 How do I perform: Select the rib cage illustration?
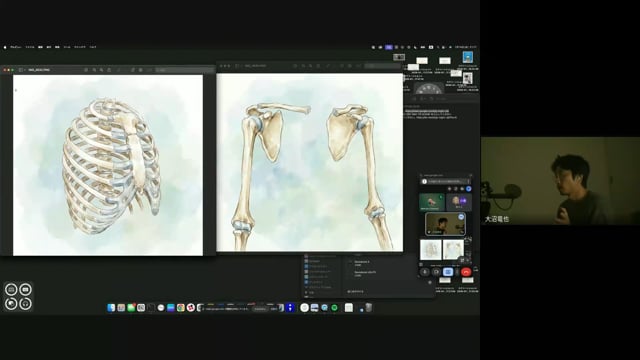tap(108, 165)
